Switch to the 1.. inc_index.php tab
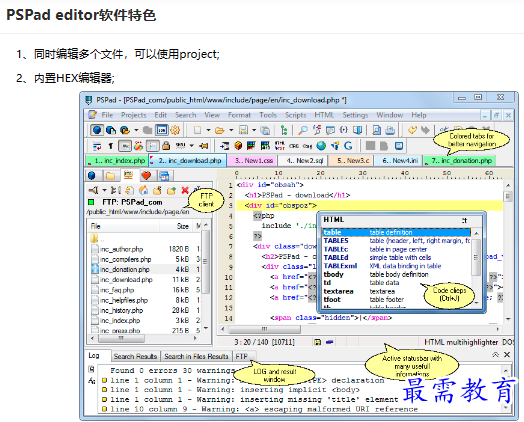This screenshot has height=422, width=524. pyautogui.click(x=117, y=161)
